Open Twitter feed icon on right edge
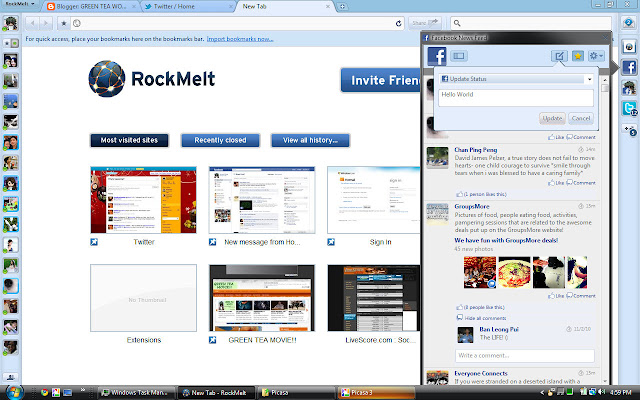This screenshot has width=640, height=400. click(629, 108)
